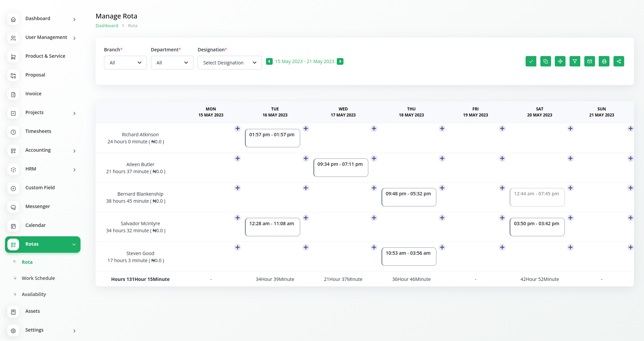Click the checkmark publish icon button
This screenshot has width=644, height=341.
click(x=531, y=61)
